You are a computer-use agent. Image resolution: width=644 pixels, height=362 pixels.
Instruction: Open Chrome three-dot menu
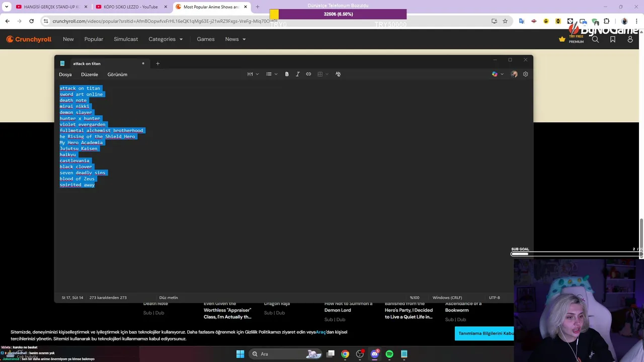[637, 21]
